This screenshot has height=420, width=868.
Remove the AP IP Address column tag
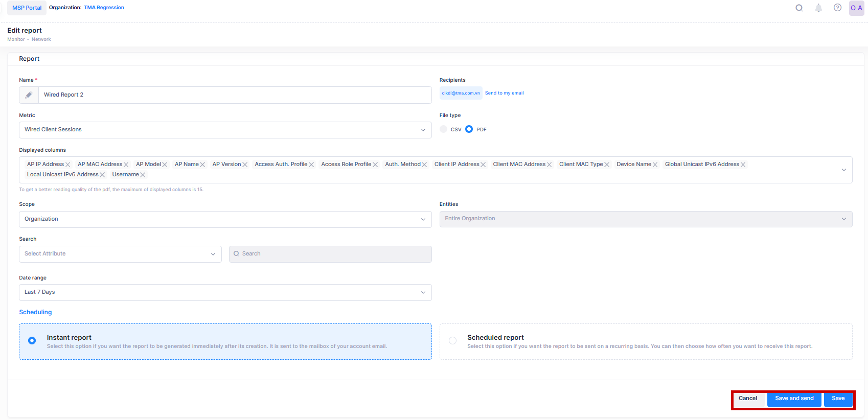coord(68,165)
